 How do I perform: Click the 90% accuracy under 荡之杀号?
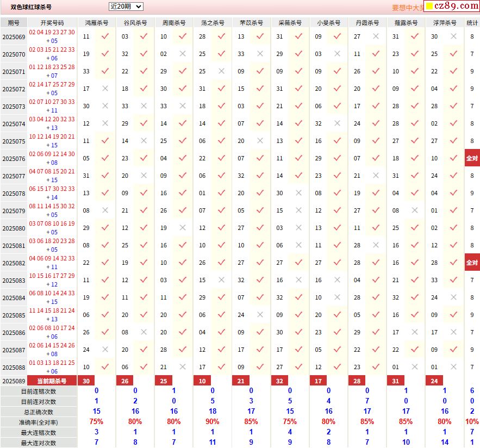(x=213, y=422)
